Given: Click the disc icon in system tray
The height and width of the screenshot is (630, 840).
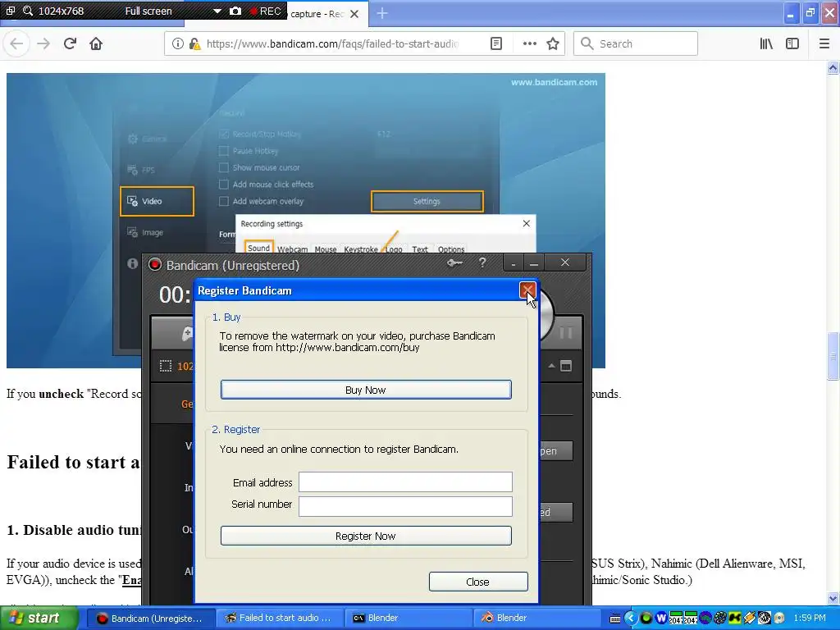Looking at the screenshot, I should tap(779, 618).
